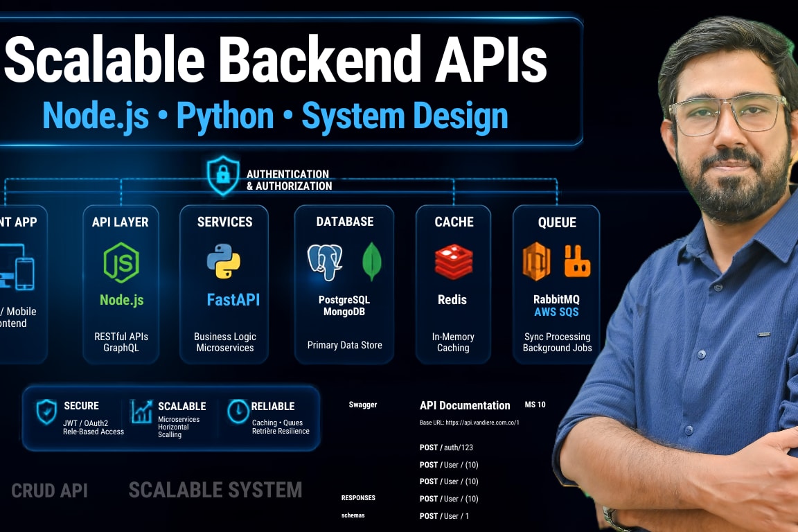This screenshot has height=532, width=798.
Task: Click the "API Documentation" heading
Action: point(465,405)
